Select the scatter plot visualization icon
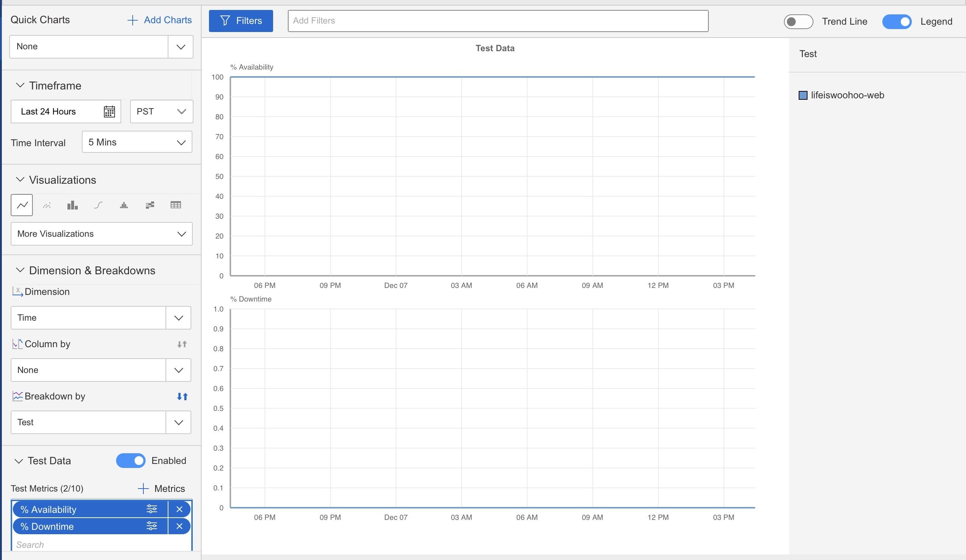The height and width of the screenshot is (560, 966). 47,205
